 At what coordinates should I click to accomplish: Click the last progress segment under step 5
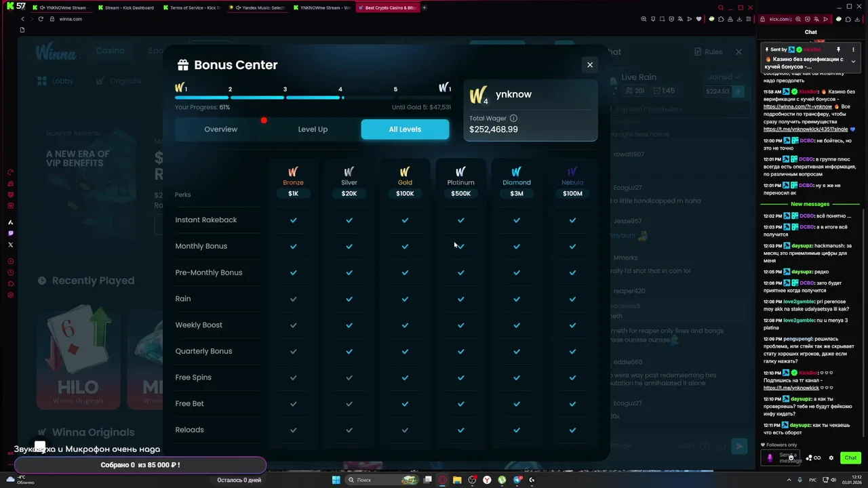[x=424, y=98]
